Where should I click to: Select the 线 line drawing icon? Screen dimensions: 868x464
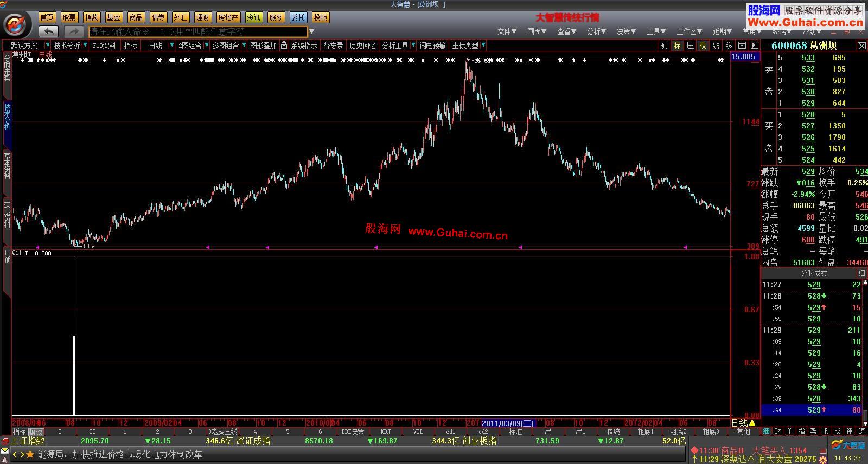point(716,46)
